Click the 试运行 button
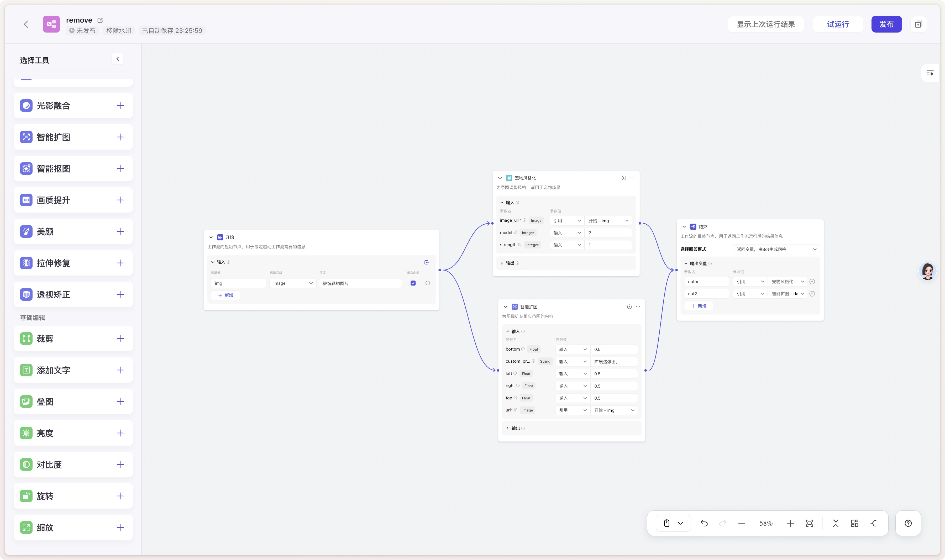The image size is (945, 560). pos(838,24)
